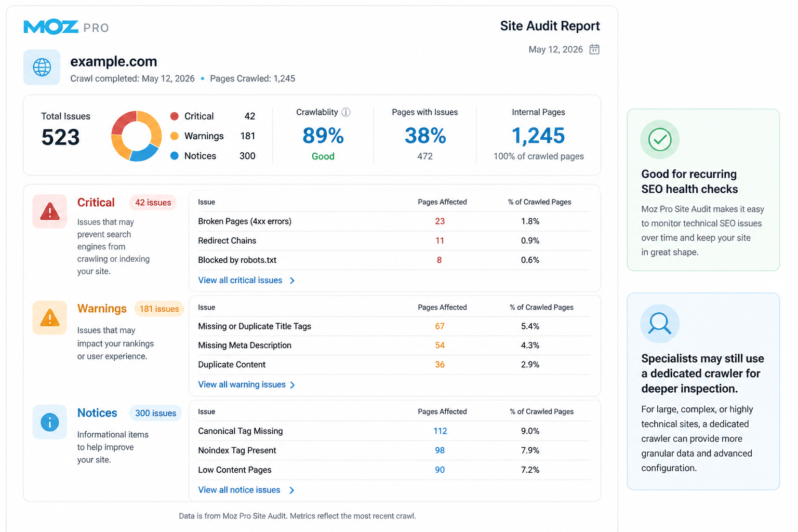The width and height of the screenshot is (798, 532).
Task: Click the 1,245 internal pages value
Action: [538, 136]
